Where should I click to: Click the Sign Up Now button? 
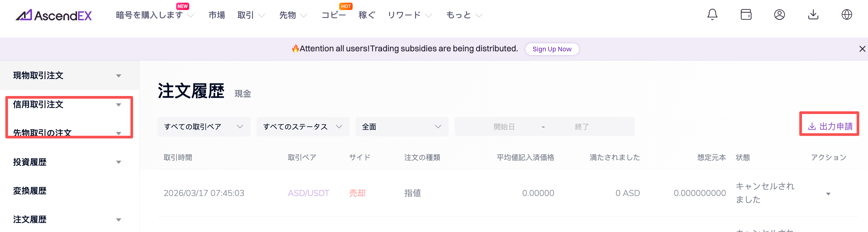552,49
